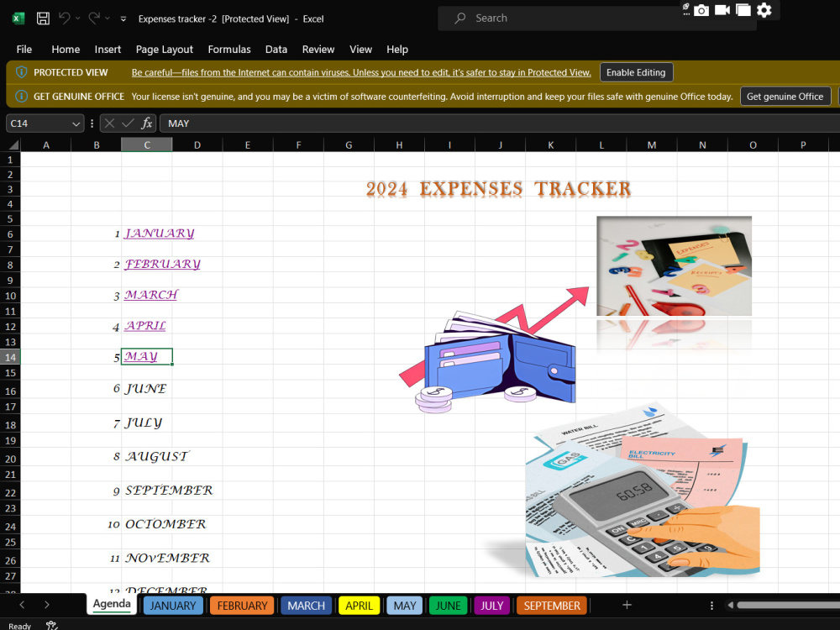
Task: Click the Select All corner triangle
Action: pyautogui.click(x=14, y=144)
